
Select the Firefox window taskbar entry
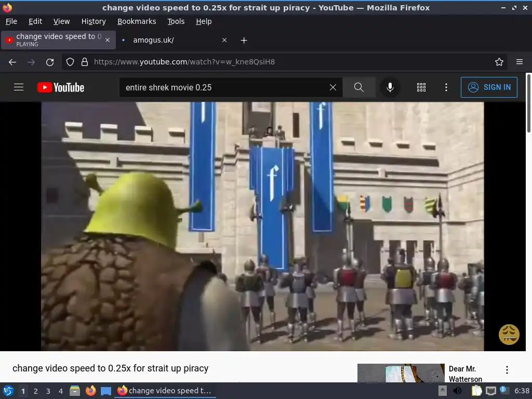166,391
